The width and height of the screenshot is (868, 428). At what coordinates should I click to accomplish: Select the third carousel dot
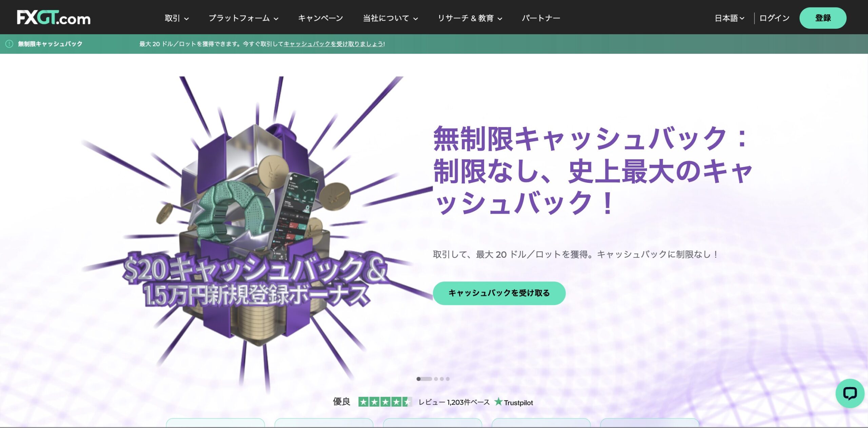442,379
